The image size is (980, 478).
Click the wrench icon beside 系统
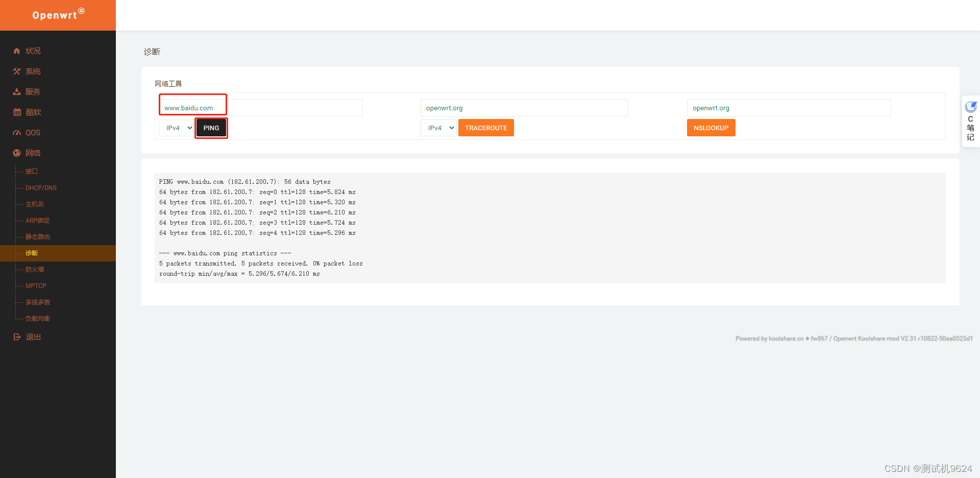pos(17,71)
